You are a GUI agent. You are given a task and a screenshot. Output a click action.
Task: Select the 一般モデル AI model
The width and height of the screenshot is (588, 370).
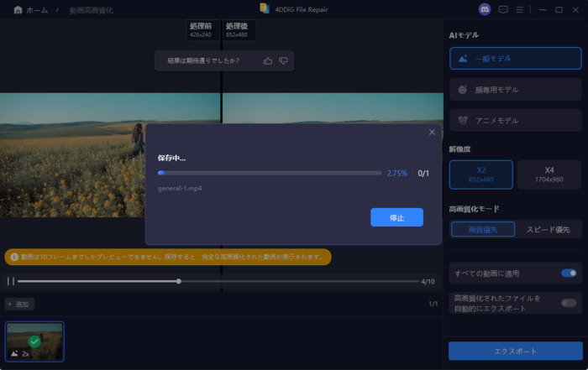coord(515,59)
